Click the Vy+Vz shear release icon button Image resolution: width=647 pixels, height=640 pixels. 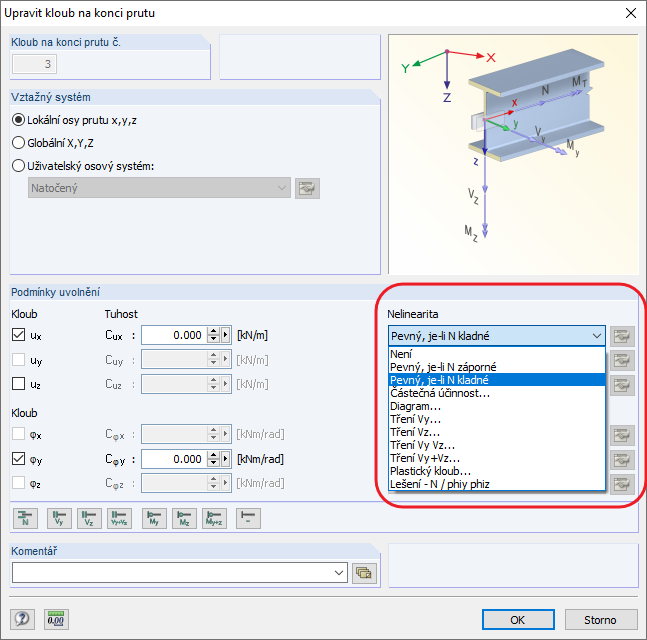[x=119, y=518]
